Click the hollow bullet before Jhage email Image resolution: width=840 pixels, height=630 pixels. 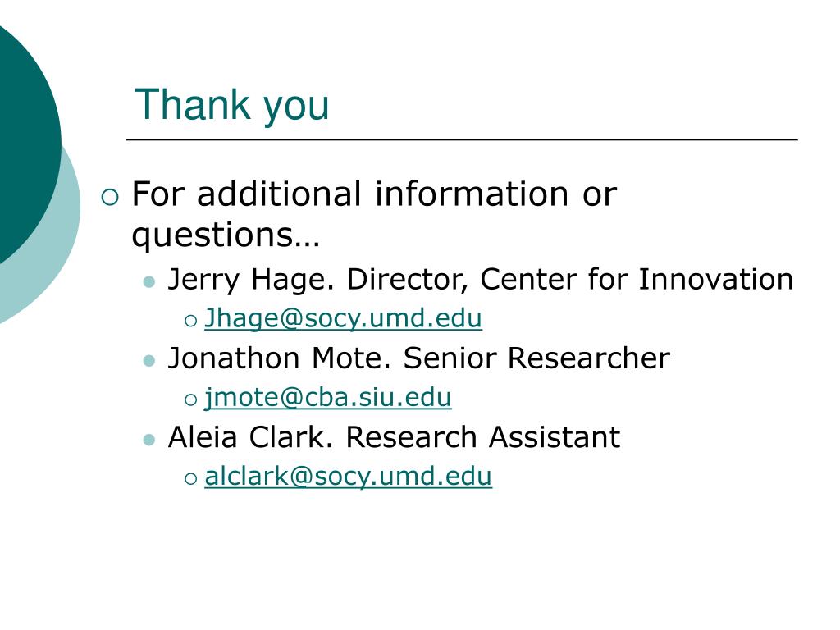coord(190,321)
